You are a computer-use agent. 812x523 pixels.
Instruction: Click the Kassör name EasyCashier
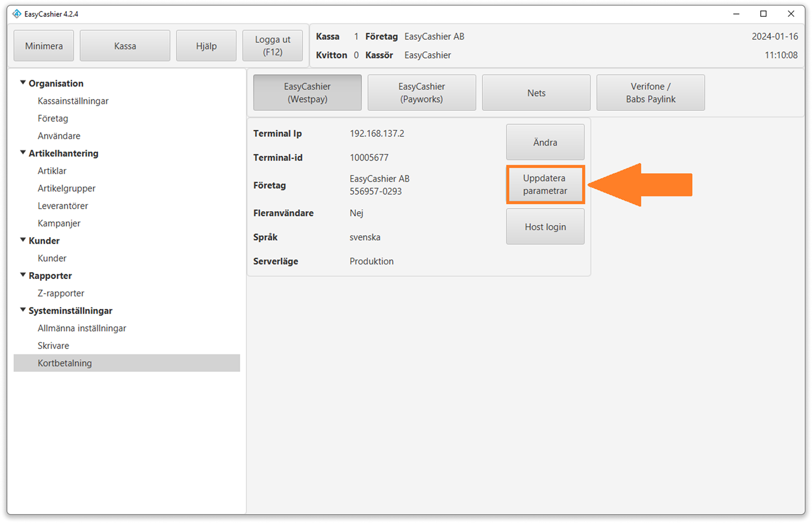[427, 55]
